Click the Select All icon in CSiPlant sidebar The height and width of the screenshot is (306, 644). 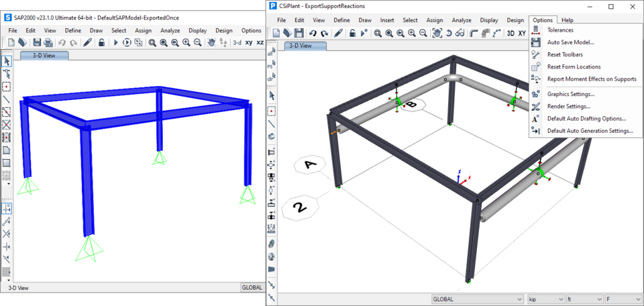point(272,52)
